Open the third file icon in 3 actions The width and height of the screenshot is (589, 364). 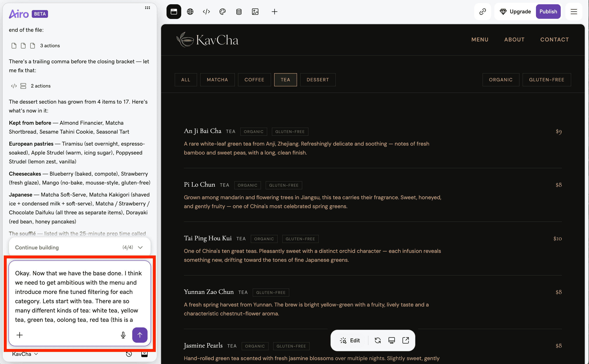coord(33,45)
